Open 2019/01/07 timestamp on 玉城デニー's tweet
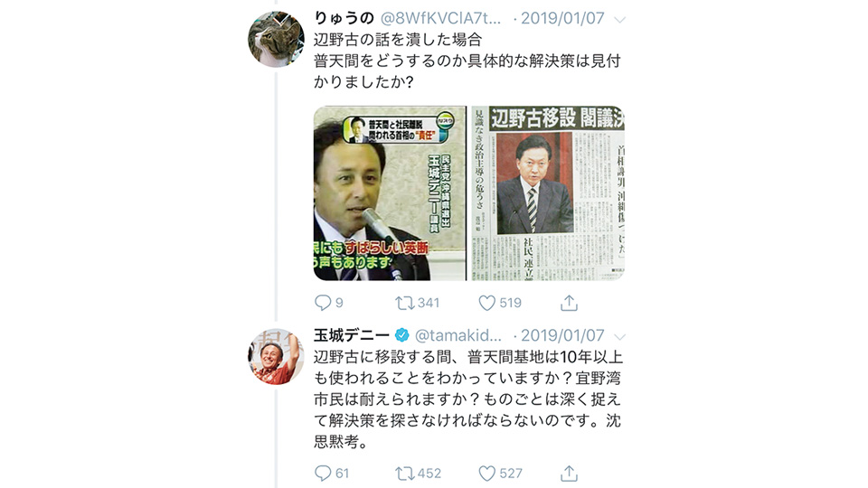This screenshot has width=868, height=488. tap(562, 335)
